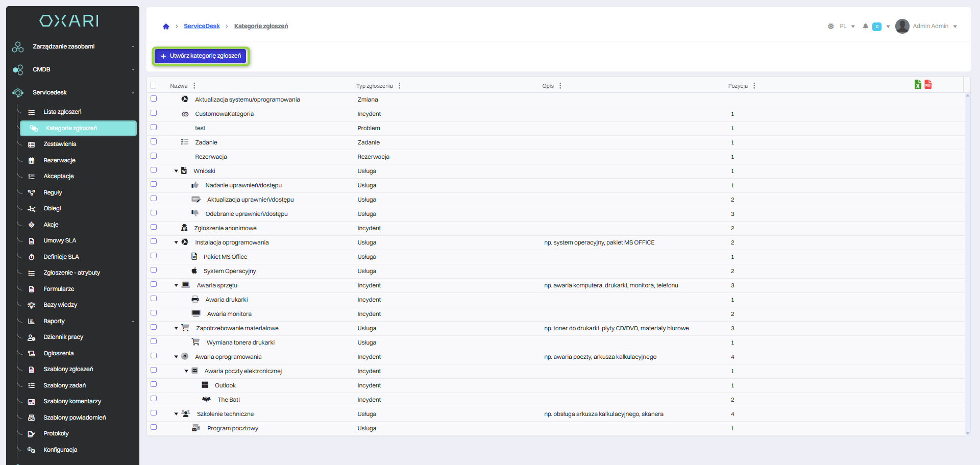Open Nazwa column options menu
The height and width of the screenshot is (465, 980).
pos(194,86)
